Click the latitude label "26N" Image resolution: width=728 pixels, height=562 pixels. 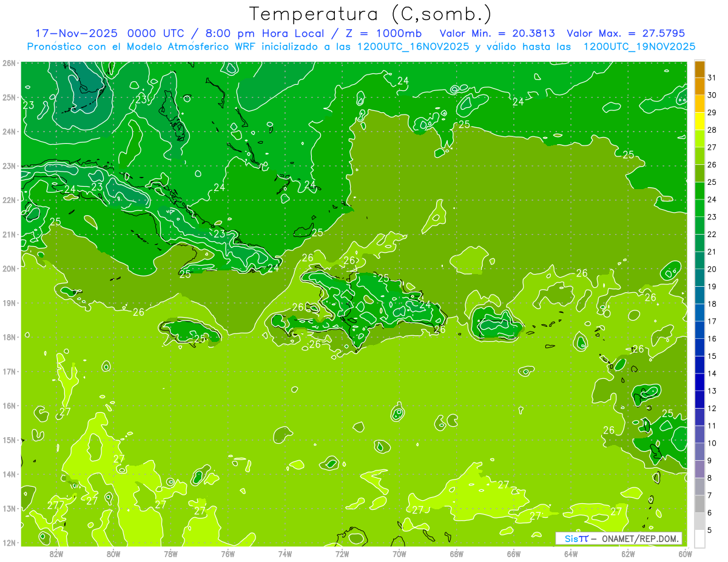point(10,63)
